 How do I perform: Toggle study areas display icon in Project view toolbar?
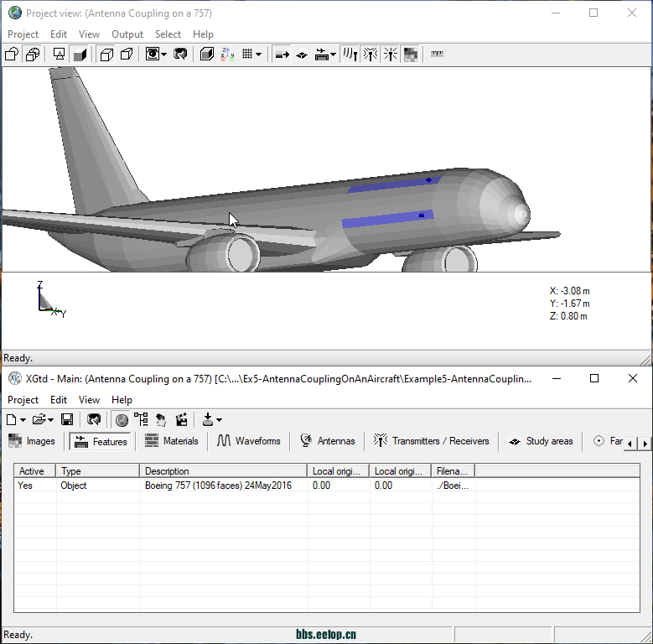(302, 55)
